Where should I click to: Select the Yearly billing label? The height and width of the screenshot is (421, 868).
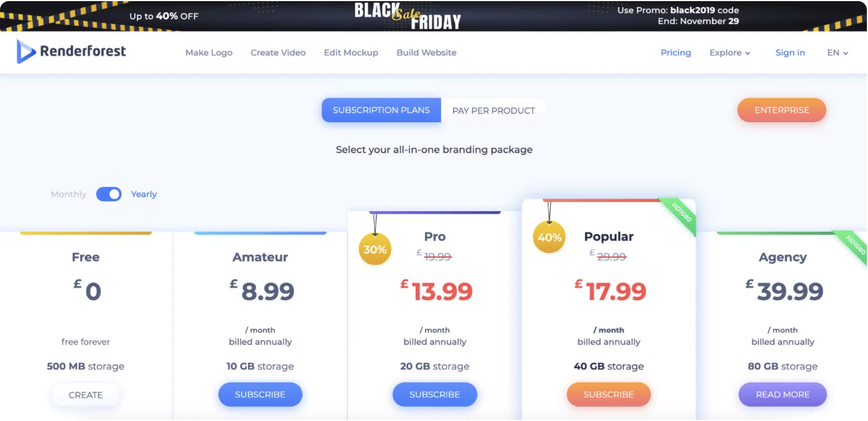(144, 194)
